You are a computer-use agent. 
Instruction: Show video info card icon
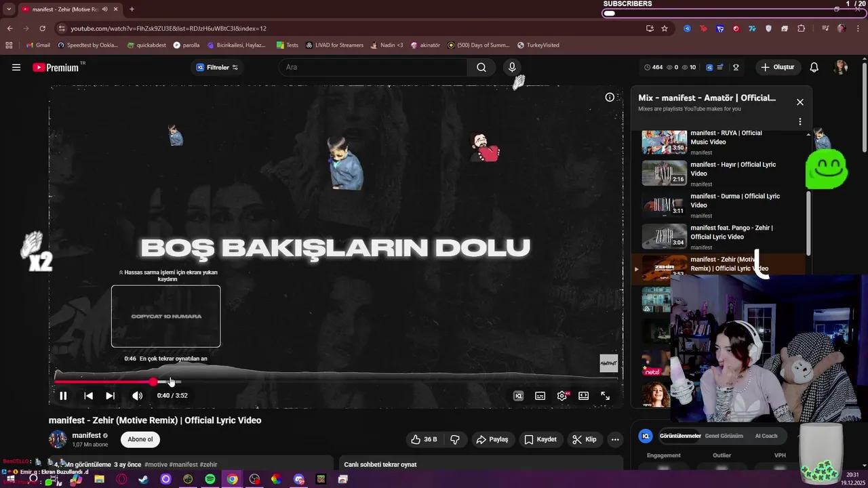click(610, 97)
